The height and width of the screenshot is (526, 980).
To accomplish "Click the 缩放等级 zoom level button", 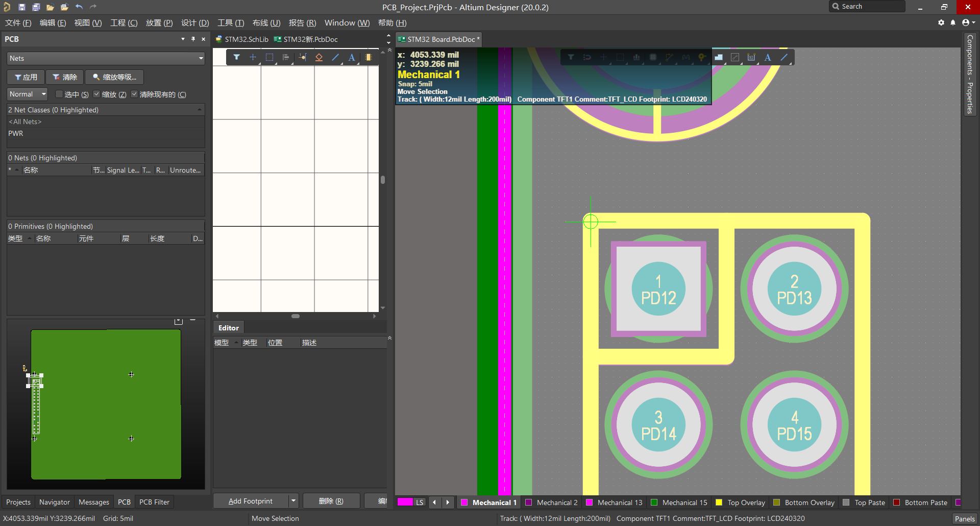I will tap(114, 77).
